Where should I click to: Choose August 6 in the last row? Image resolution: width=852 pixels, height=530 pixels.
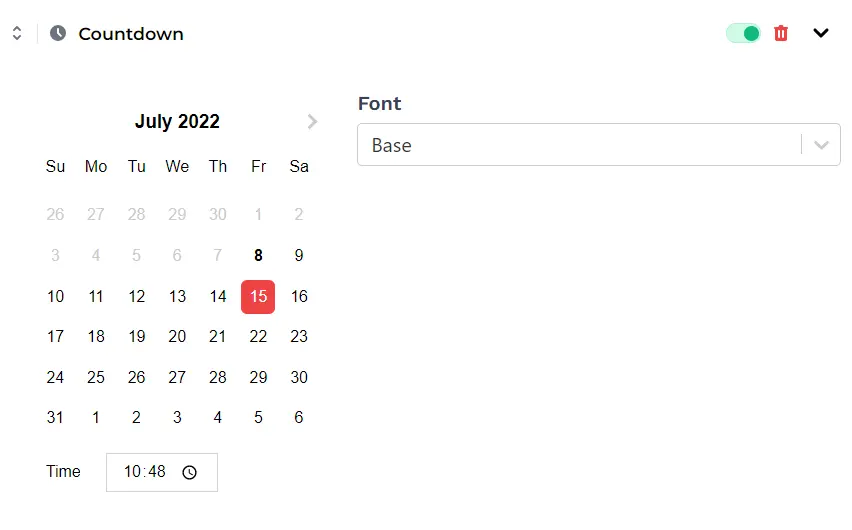click(x=299, y=417)
